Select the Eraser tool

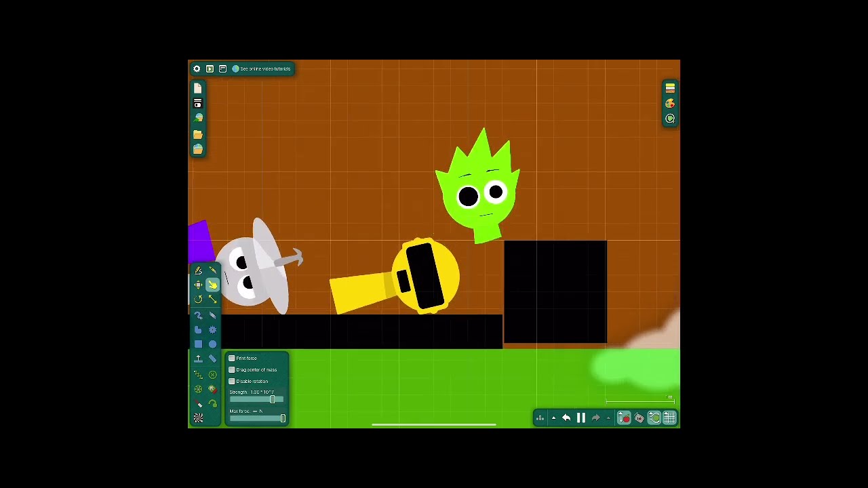click(212, 315)
